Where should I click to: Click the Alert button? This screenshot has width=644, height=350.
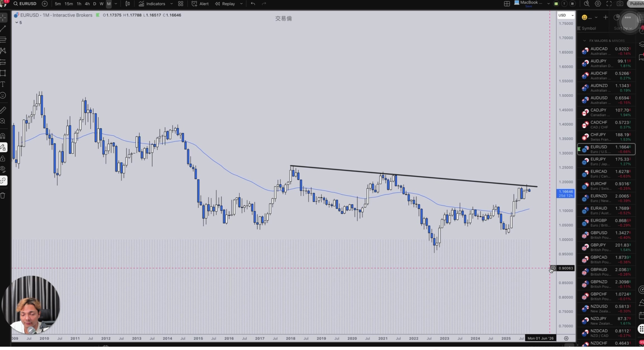pos(200,4)
